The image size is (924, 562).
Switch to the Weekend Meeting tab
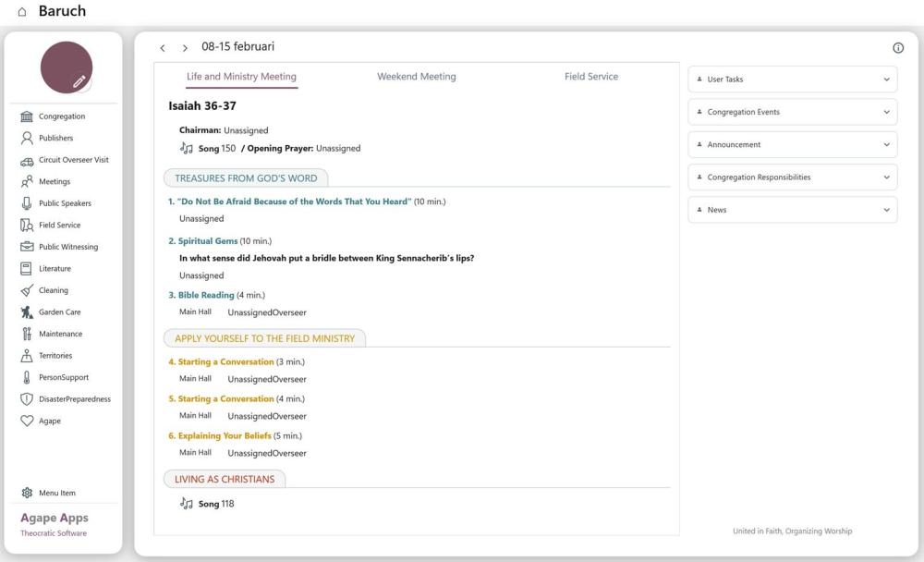(416, 77)
